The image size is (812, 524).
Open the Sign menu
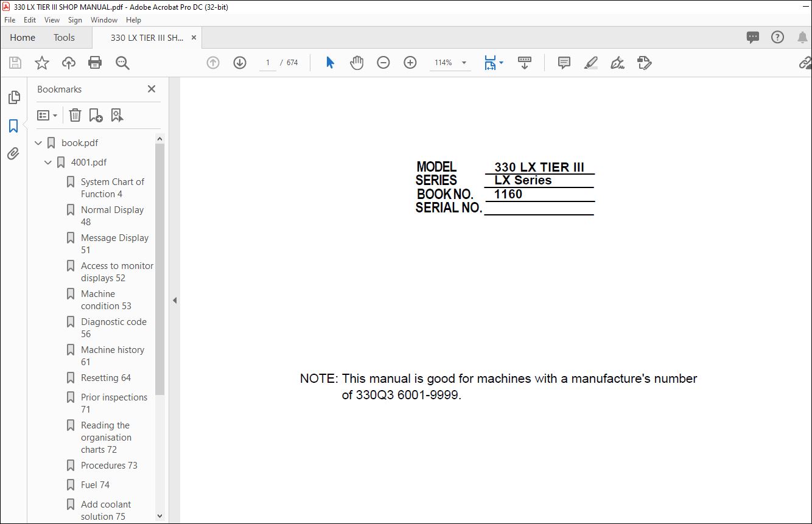(75, 20)
